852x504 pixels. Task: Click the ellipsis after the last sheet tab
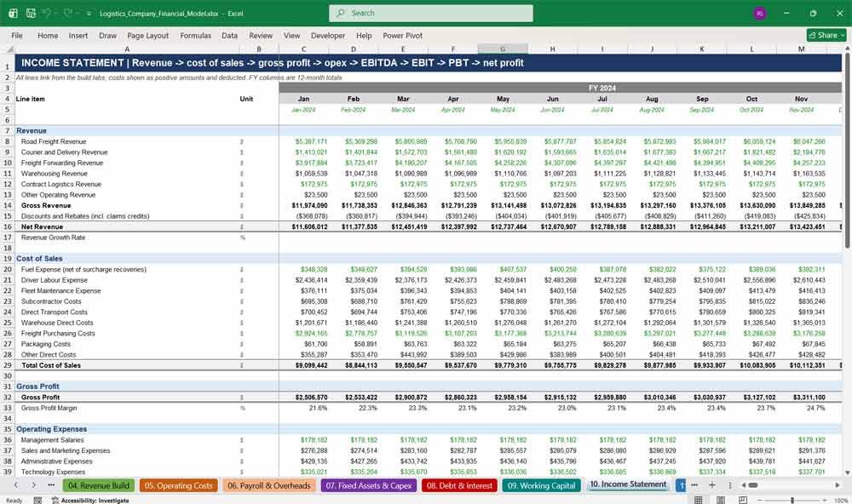click(694, 485)
